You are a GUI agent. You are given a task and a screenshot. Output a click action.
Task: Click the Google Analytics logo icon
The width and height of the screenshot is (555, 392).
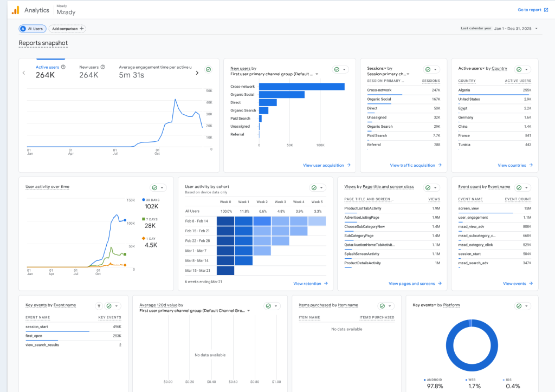click(x=15, y=10)
